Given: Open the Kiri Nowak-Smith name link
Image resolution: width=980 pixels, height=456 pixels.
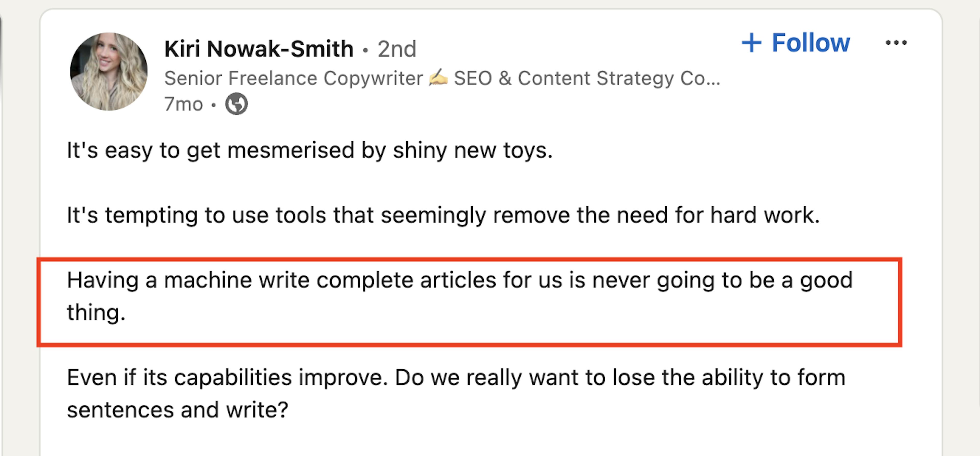Looking at the screenshot, I should click(259, 49).
